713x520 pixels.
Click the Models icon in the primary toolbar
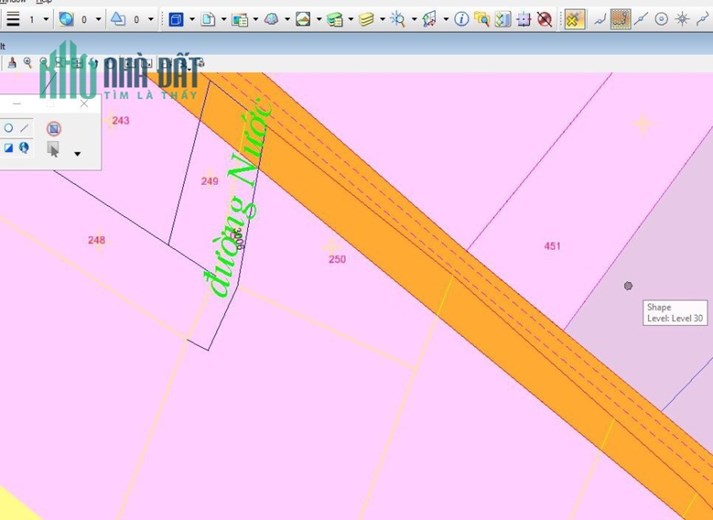(208, 19)
